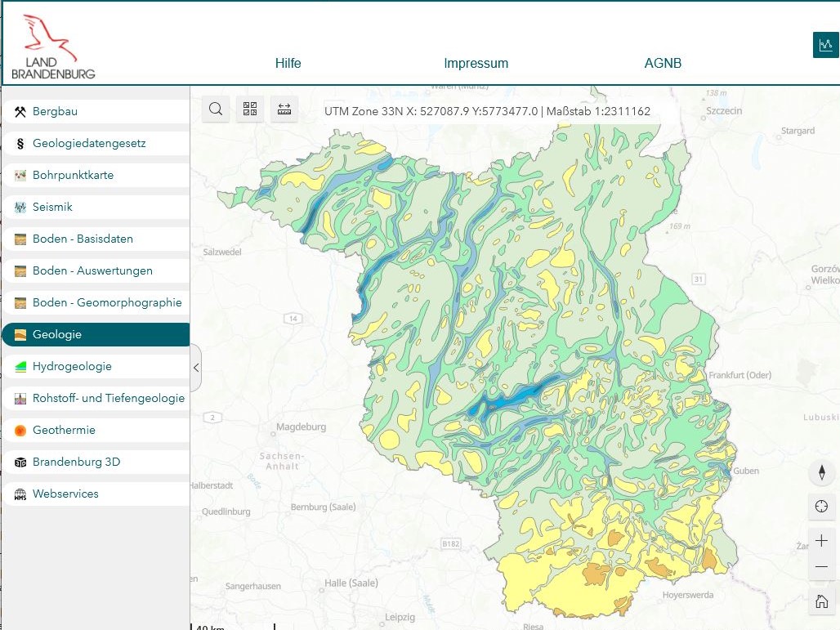
Task: Follow the AGNB link
Action: [x=663, y=63]
